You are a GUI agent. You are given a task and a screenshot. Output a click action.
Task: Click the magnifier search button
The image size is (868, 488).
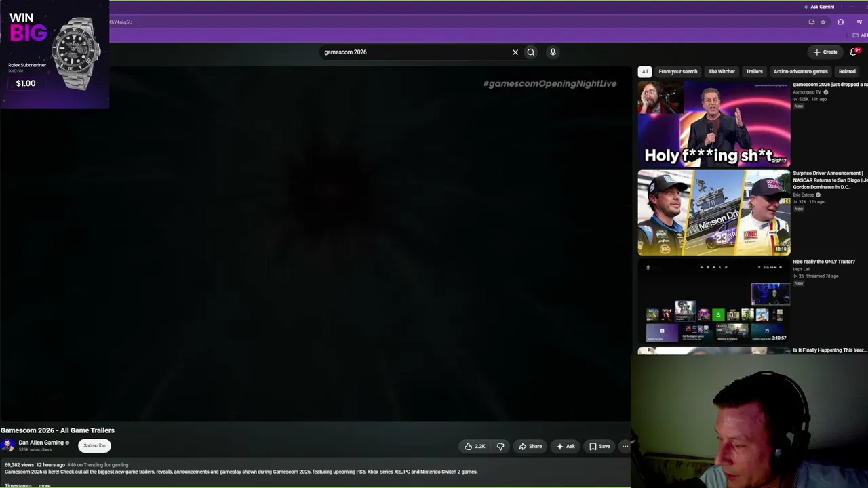coord(531,52)
